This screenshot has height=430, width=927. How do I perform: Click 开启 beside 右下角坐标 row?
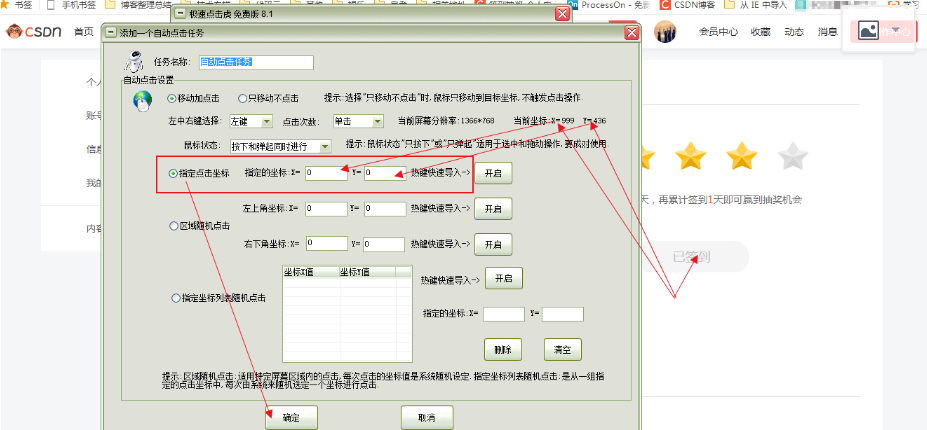tap(493, 244)
